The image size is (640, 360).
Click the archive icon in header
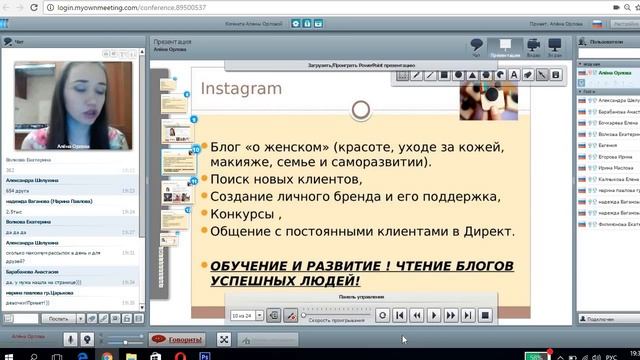[318, 24]
